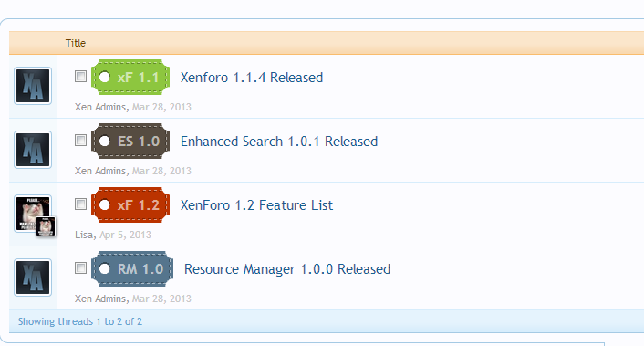
Task: Click Xen Admins author under Enhanced Search thread
Action: pos(100,171)
